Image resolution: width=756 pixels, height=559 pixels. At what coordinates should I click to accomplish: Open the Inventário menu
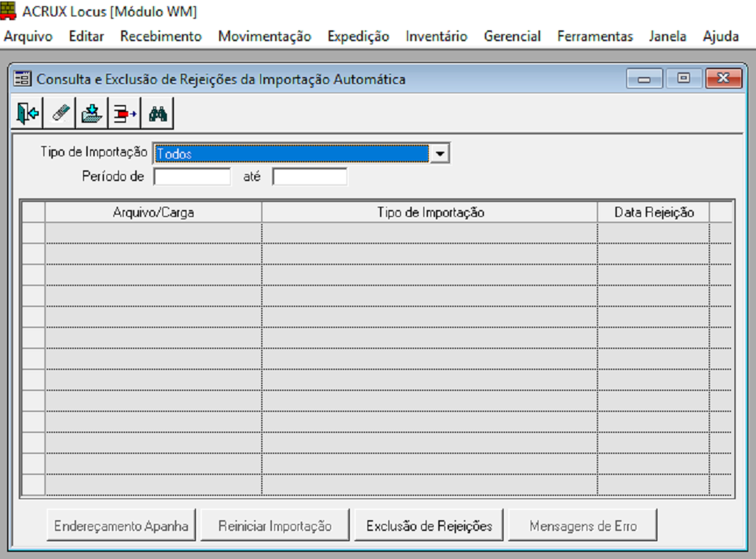pos(437,37)
